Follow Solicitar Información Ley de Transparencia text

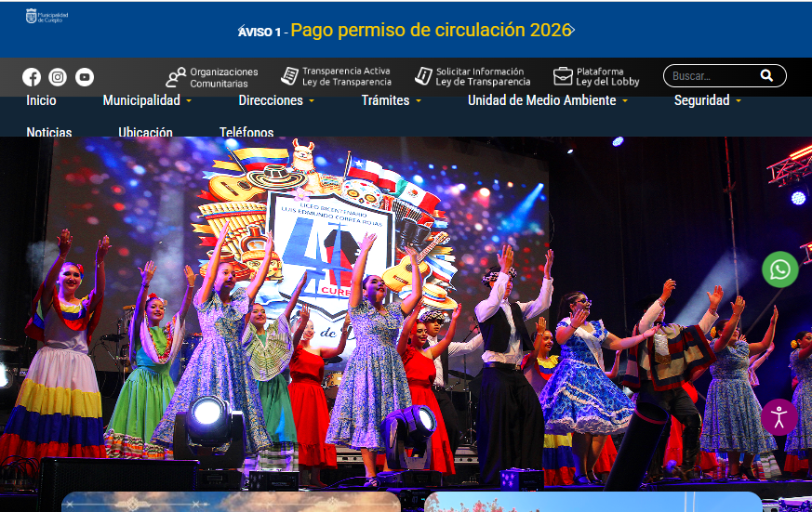(483, 76)
